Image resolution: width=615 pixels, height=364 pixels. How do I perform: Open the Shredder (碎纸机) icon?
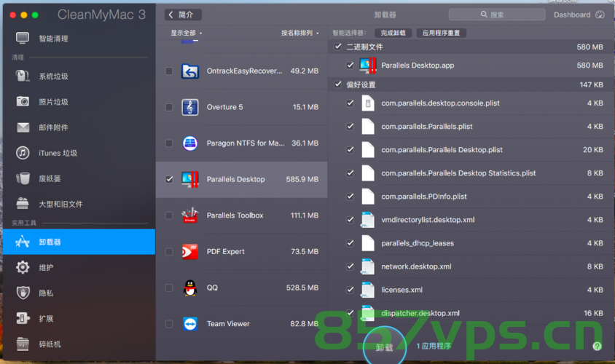click(23, 344)
